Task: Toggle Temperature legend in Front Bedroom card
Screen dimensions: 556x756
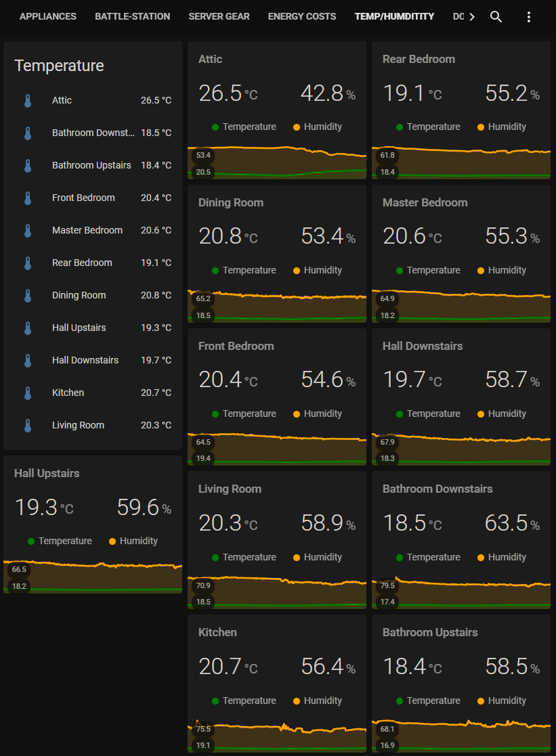Action: pos(244,414)
